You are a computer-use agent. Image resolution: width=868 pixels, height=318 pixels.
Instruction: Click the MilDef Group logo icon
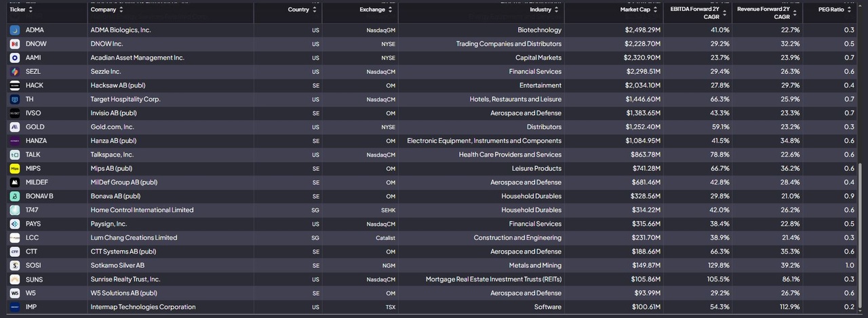[15, 182]
